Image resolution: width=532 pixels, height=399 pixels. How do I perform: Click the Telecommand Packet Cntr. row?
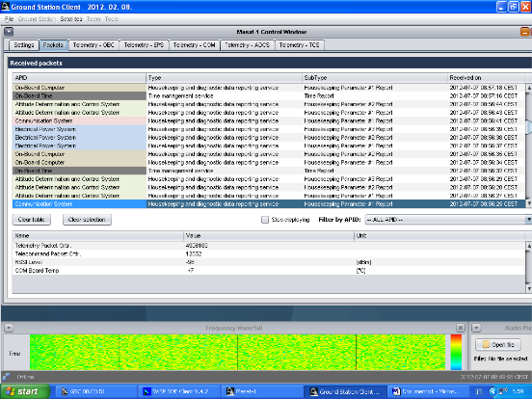point(269,253)
